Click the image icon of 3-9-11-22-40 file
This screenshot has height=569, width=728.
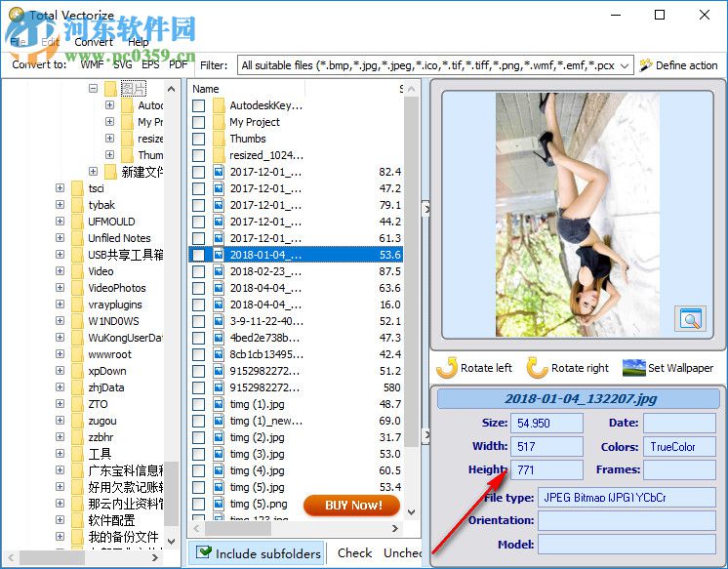219,321
